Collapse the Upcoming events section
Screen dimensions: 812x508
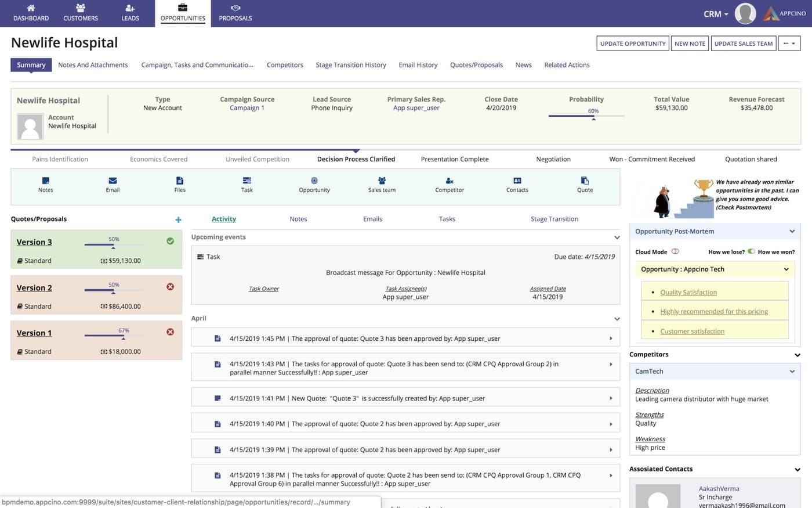coord(617,237)
